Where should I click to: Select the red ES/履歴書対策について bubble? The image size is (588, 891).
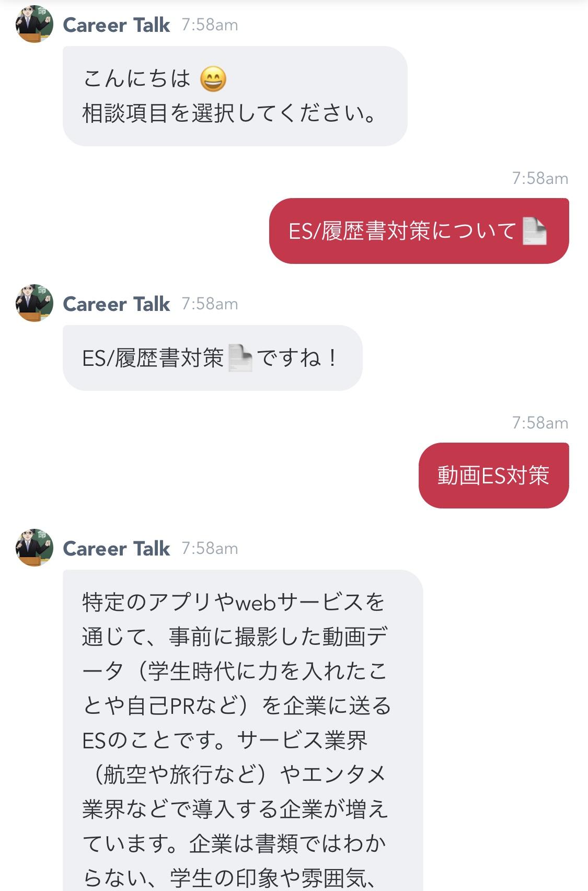click(x=419, y=231)
